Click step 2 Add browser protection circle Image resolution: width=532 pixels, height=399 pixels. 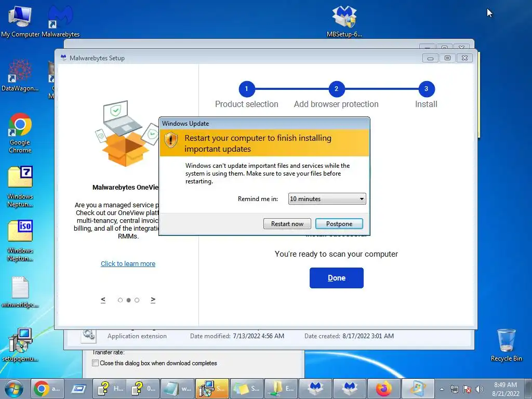(336, 89)
